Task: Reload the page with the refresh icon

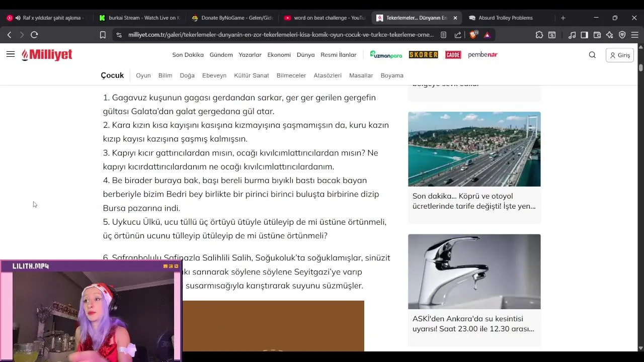Action: (x=34, y=35)
